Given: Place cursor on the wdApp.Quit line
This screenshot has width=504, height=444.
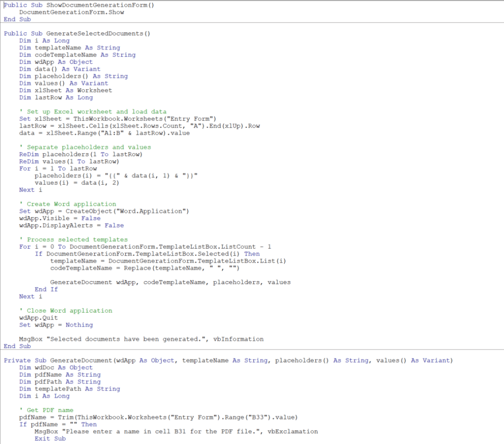Looking at the screenshot, I should click(x=38, y=318).
